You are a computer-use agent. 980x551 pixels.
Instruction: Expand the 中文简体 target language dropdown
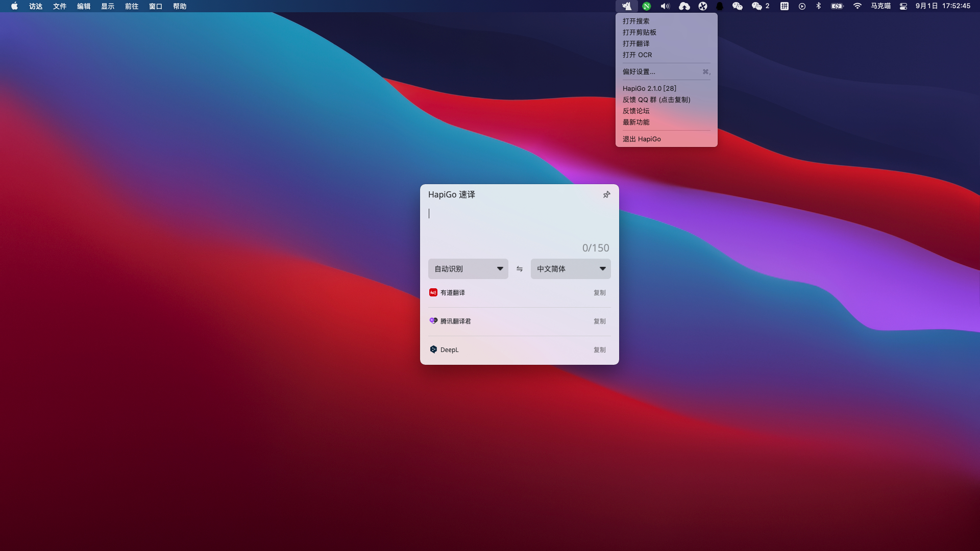(x=571, y=269)
